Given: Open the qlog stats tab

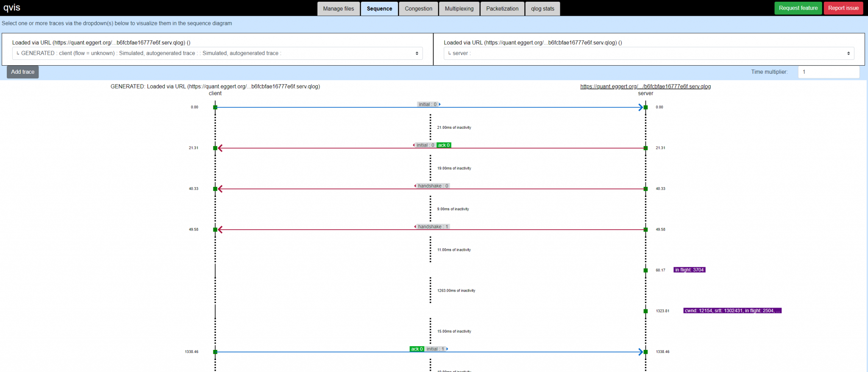Looking at the screenshot, I should pos(542,8).
